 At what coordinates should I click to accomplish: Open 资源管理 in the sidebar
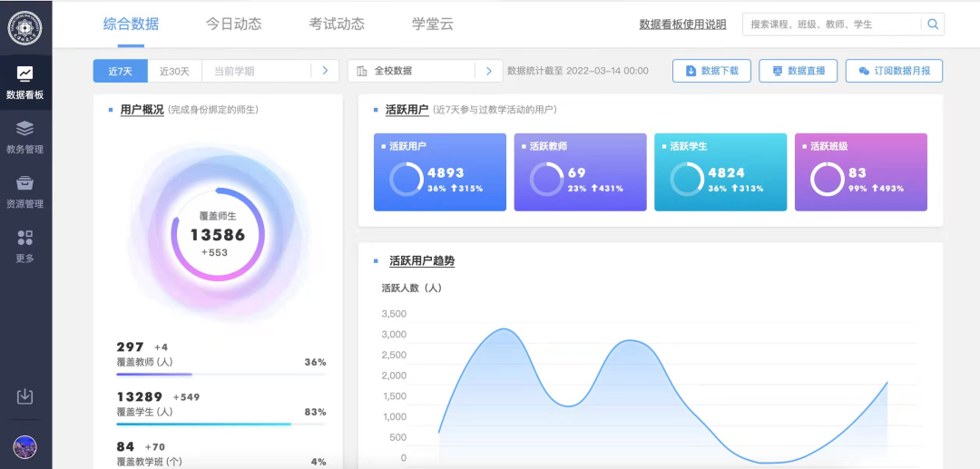pos(25,183)
